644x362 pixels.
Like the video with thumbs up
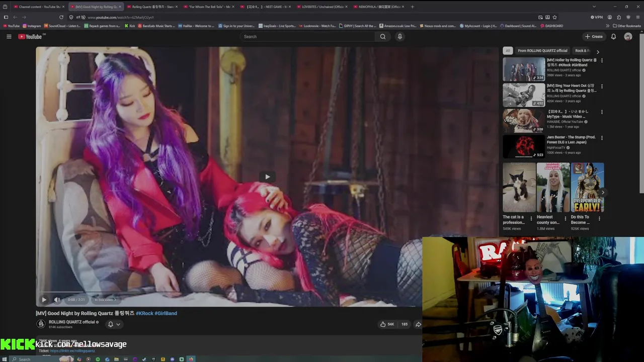[x=387, y=324]
